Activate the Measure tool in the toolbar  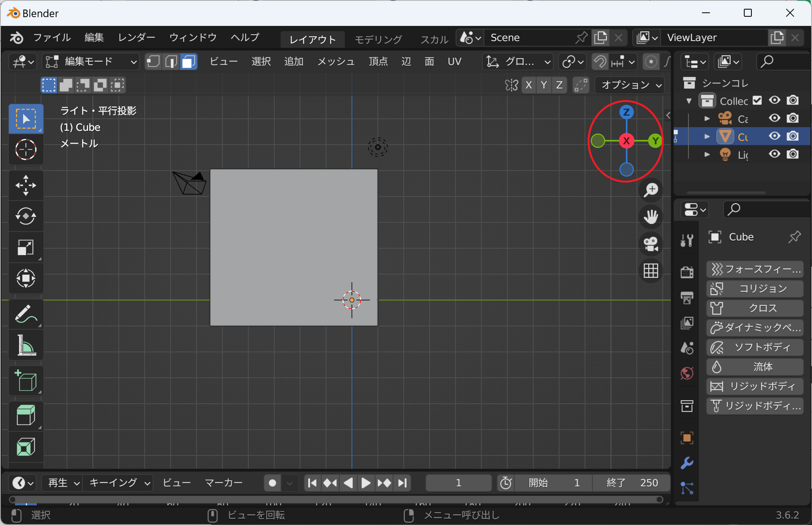point(26,345)
